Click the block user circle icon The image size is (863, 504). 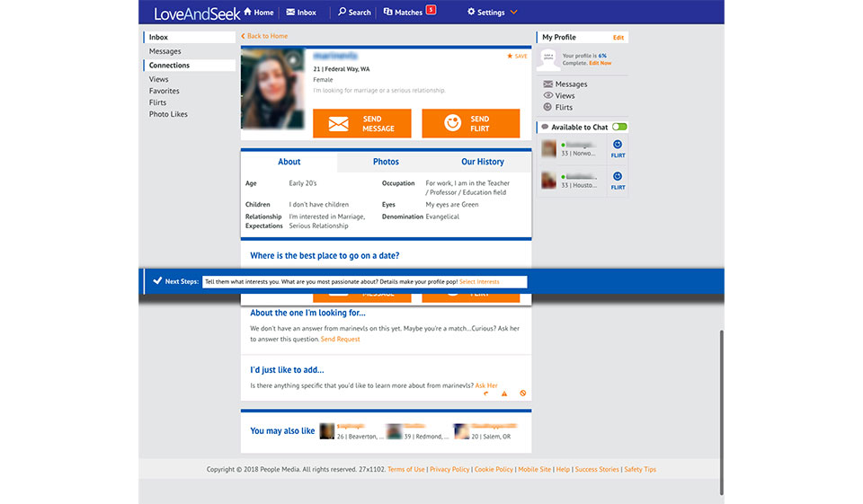tap(522, 393)
